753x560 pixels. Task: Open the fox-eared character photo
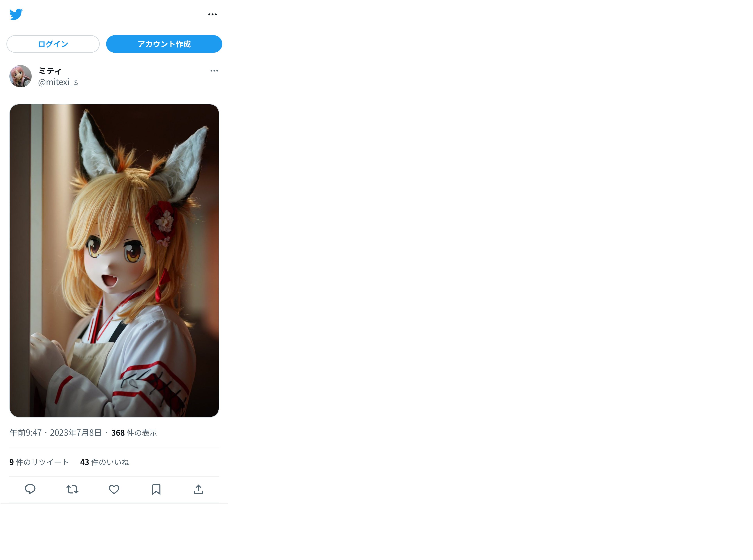[x=114, y=260]
